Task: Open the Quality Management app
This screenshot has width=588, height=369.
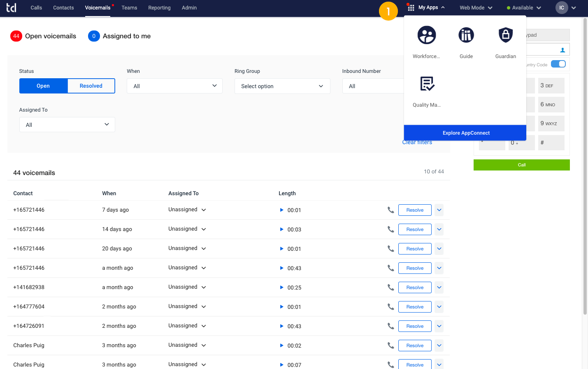Action: (x=427, y=84)
